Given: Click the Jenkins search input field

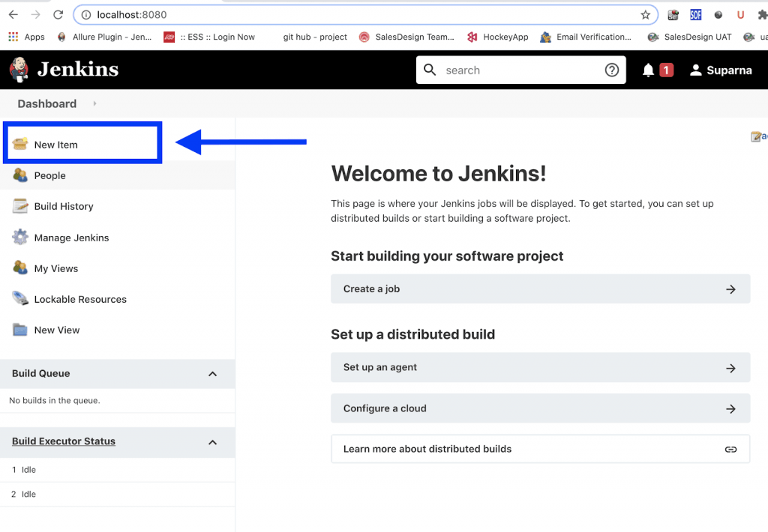Looking at the screenshot, I should 517,70.
